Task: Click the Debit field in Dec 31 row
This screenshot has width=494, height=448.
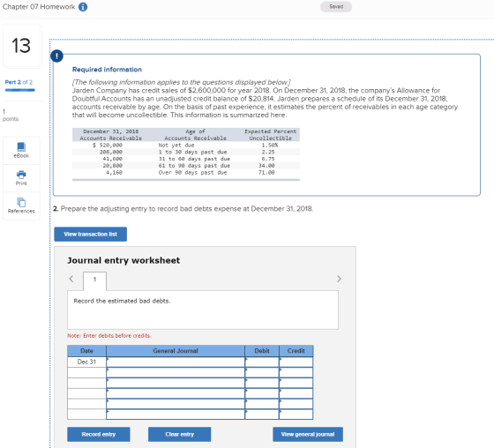Action: pos(262,362)
